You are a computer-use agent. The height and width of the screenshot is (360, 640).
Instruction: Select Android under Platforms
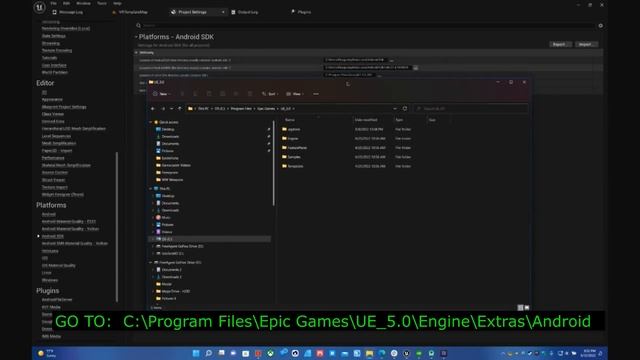pos(49,214)
